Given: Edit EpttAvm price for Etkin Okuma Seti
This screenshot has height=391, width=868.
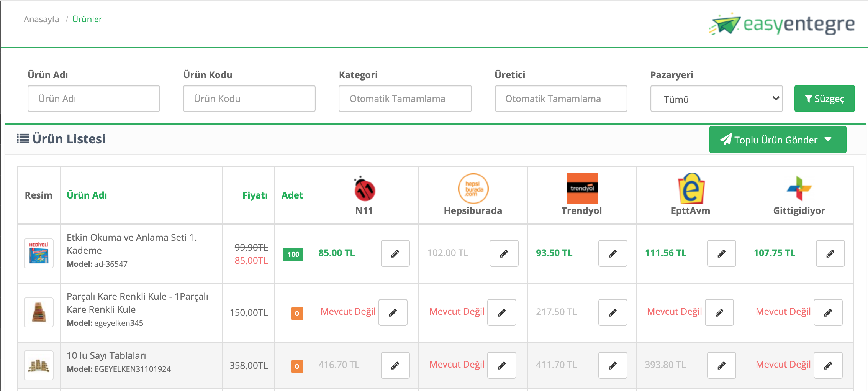Looking at the screenshot, I should click(721, 253).
